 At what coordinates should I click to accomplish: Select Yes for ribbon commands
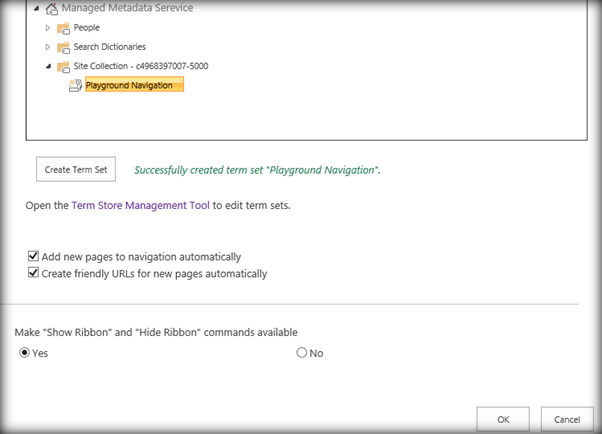pyautogui.click(x=24, y=353)
